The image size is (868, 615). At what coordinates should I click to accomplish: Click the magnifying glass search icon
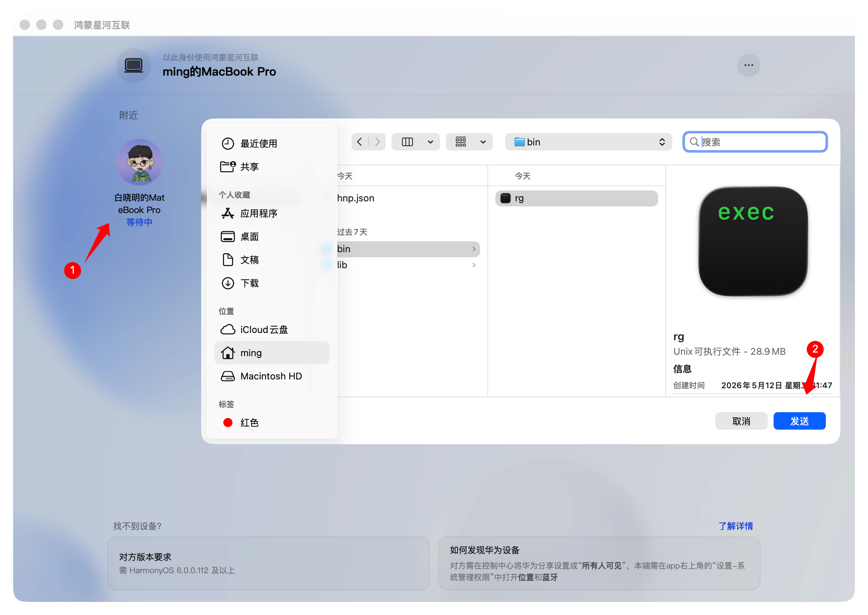point(694,142)
